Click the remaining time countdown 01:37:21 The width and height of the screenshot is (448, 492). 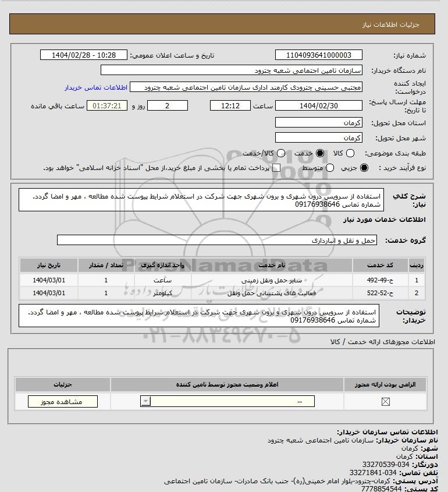(x=107, y=106)
